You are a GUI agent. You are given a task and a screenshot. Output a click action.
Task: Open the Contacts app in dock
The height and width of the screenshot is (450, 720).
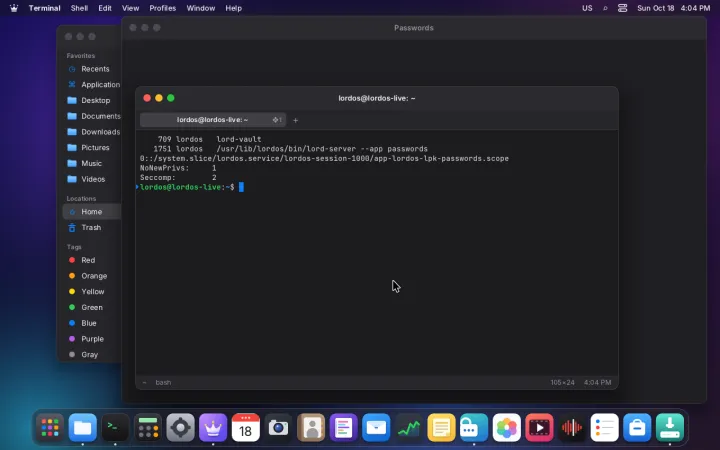(x=311, y=428)
